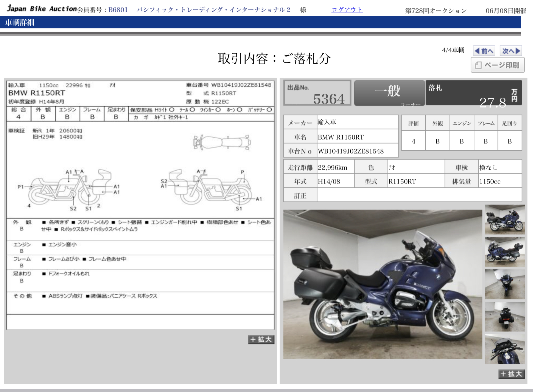This screenshot has height=392, width=533.
Task: Go to previous vehicle with 前へ button
Action: (484, 51)
